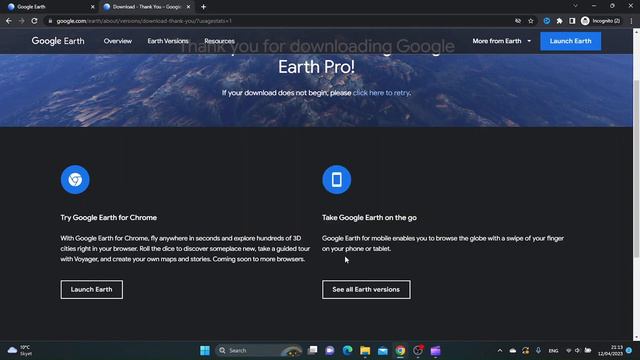
Task: Click the outlined Launch Earth button
Action: pos(91,289)
